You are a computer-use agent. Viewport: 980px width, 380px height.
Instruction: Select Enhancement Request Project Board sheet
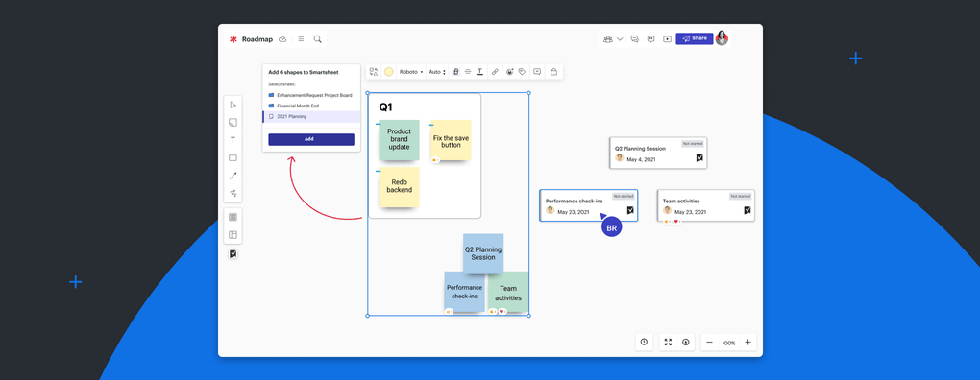(x=311, y=95)
